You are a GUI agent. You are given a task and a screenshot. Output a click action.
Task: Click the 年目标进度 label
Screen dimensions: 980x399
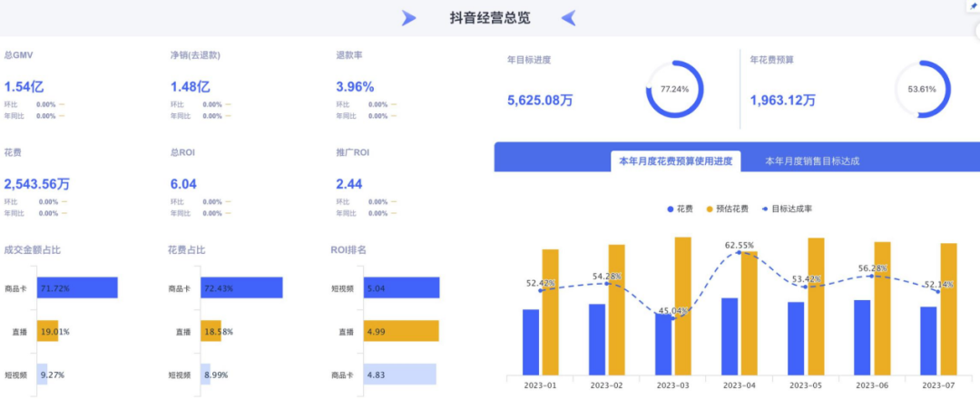tap(529, 61)
